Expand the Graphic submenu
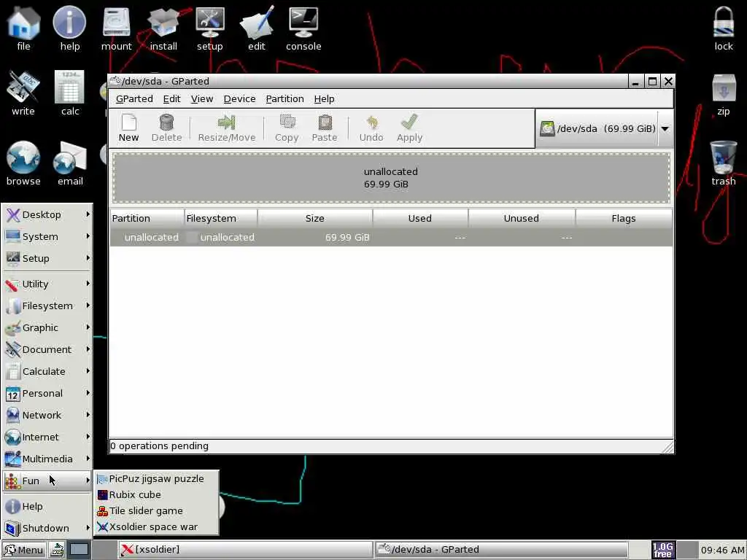The width and height of the screenshot is (747, 560). click(47, 328)
